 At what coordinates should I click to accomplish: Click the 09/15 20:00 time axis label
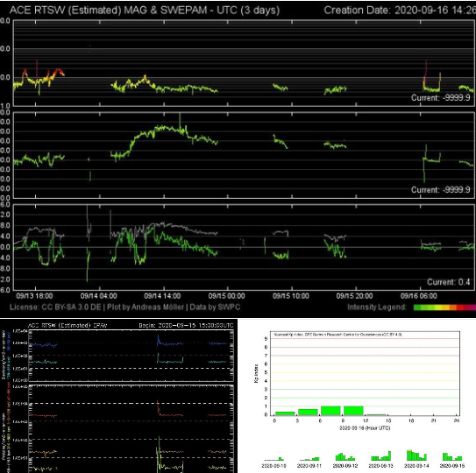click(x=354, y=296)
